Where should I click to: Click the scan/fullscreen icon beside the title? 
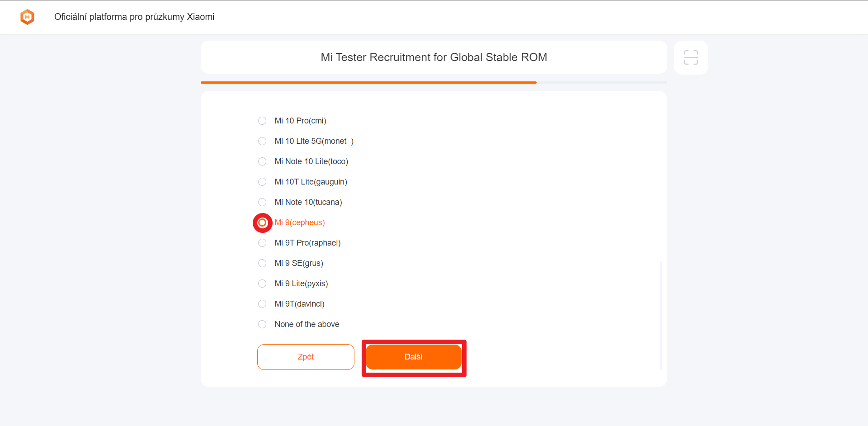[691, 57]
